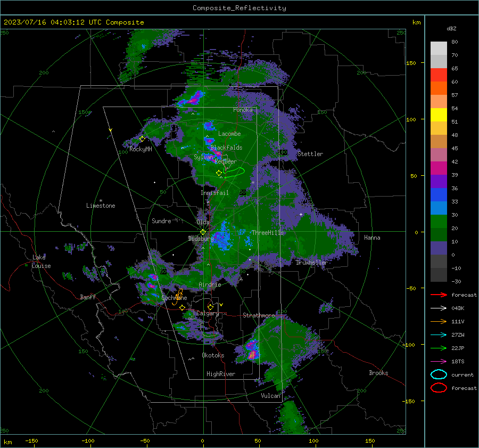Viewport: 479px width, 448px height.
Task: Click the bright green swatch between 30 and 20 dBZ
Action: point(439,222)
